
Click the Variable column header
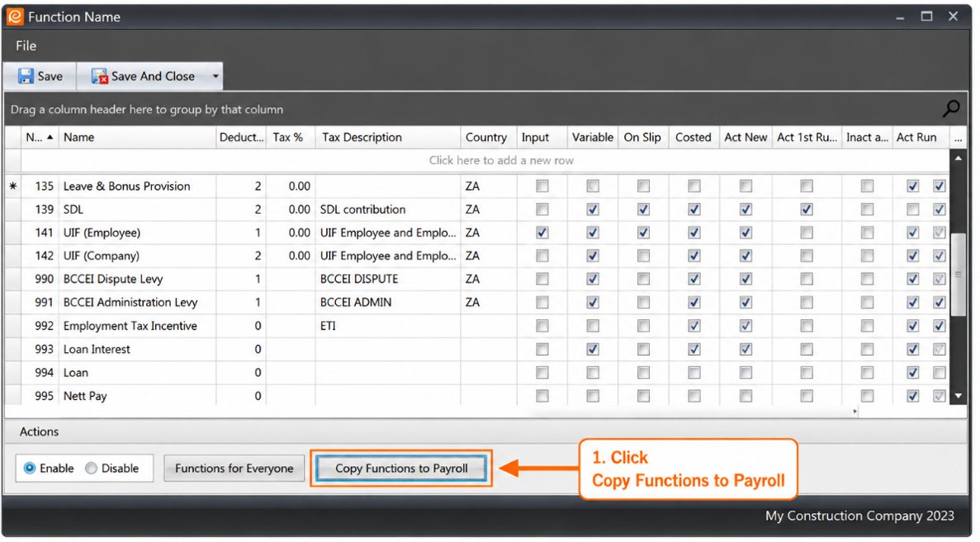pos(593,138)
